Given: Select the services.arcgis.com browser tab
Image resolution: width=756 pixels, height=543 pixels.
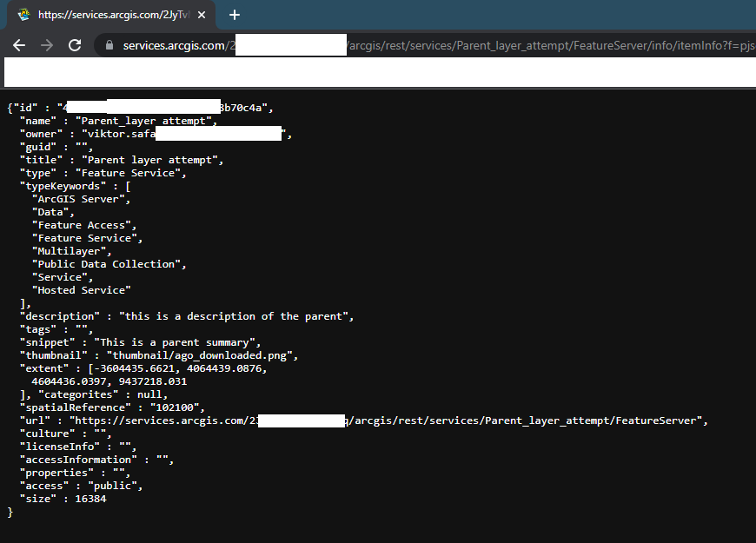Looking at the screenshot, I should 112,15.
